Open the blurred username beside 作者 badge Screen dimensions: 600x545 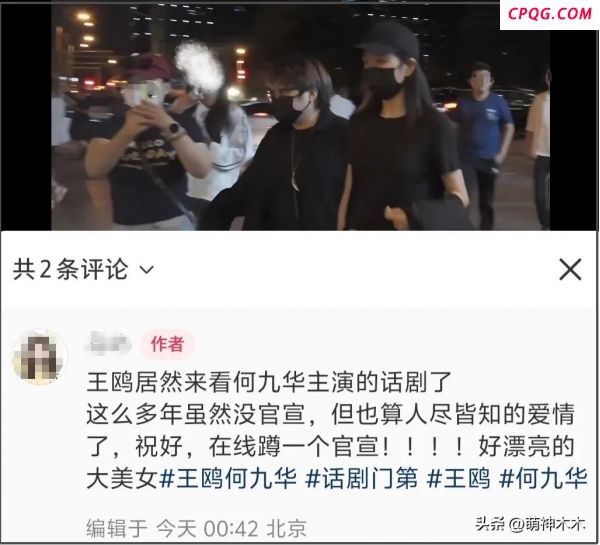(109, 343)
